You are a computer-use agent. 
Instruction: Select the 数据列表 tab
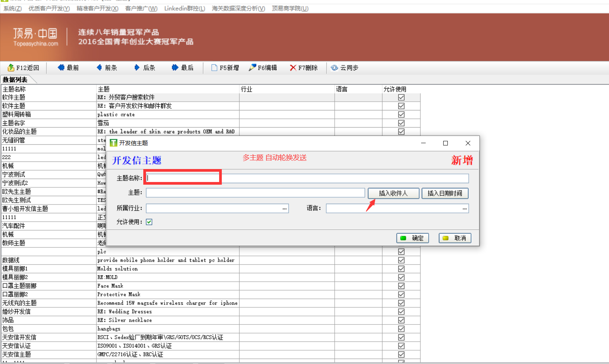pyautogui.click(x=15, y=80)
